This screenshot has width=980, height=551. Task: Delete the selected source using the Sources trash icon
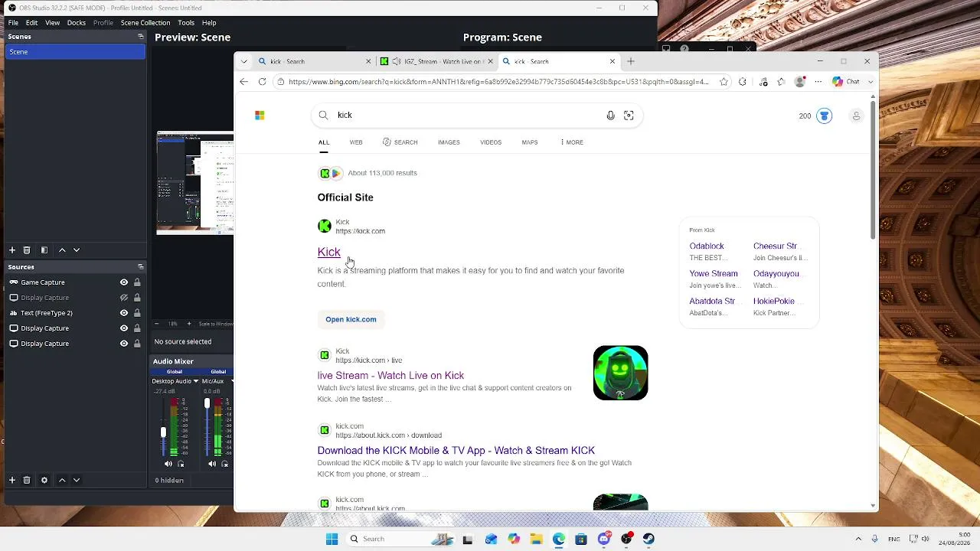click(x=27, y=480)
